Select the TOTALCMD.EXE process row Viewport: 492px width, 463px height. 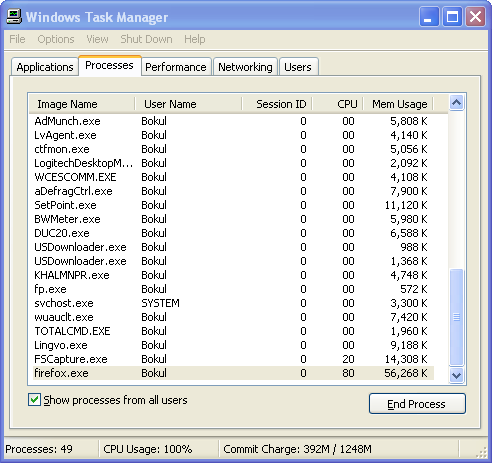pyautogui.click(x=233, y=331)
